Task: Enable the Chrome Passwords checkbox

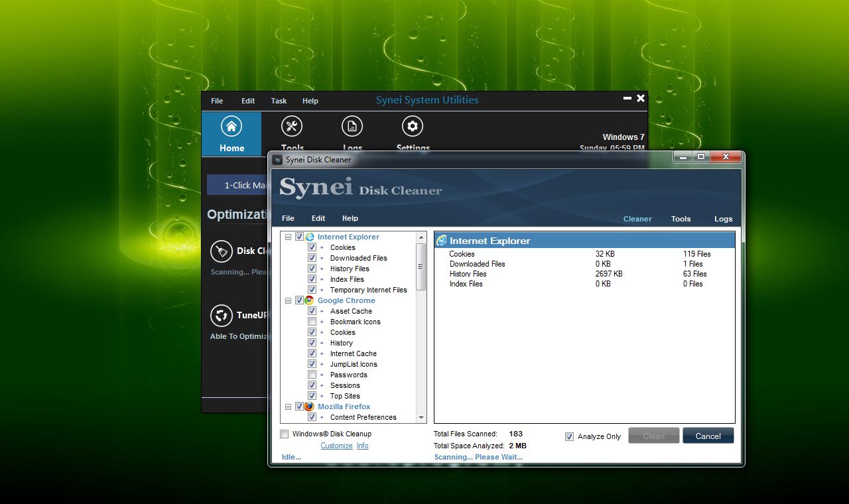Action: (312, 375)
